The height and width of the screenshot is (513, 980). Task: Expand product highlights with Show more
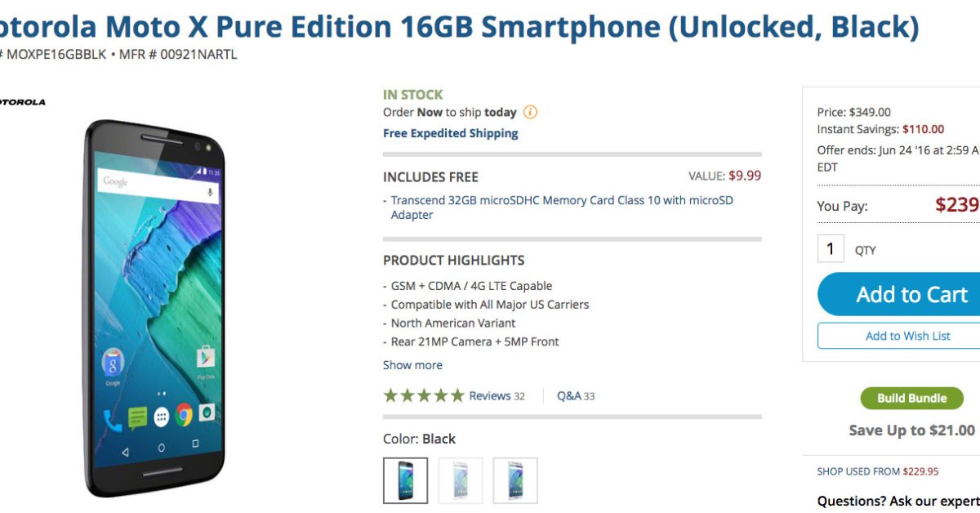pos(412,365)
